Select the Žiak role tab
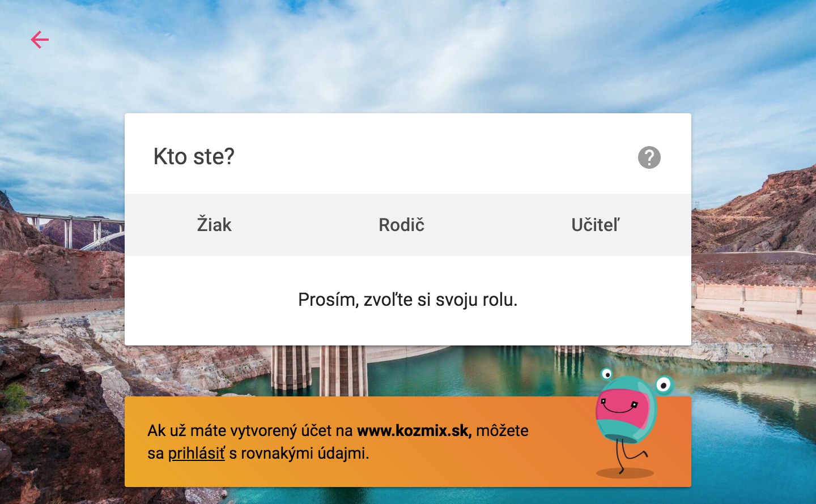 214,225
